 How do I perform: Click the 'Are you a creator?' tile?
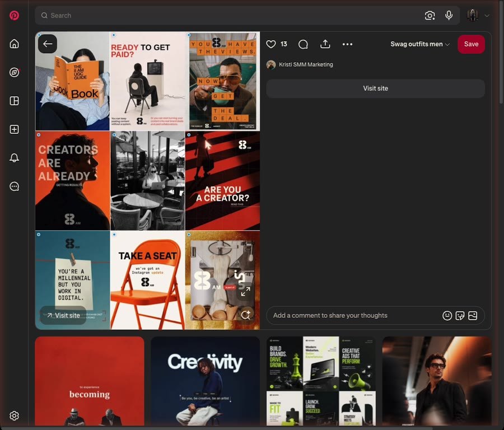tap(222, 181)
